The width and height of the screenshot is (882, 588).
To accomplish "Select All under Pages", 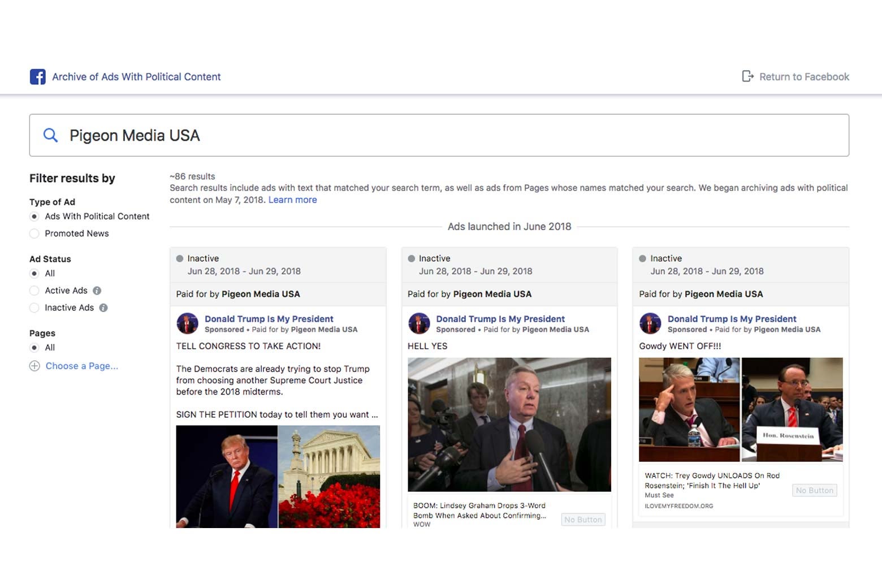I will coord(34,348).
